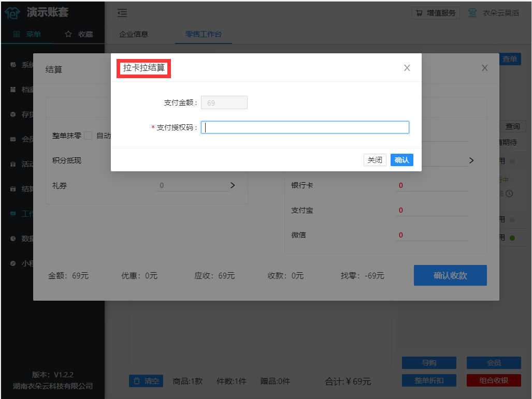This screenshot has height=399, width=532.
Task: Open the 存货 cube icon in the sidebar
Action: pyautogui.click(x=13, y=114)
